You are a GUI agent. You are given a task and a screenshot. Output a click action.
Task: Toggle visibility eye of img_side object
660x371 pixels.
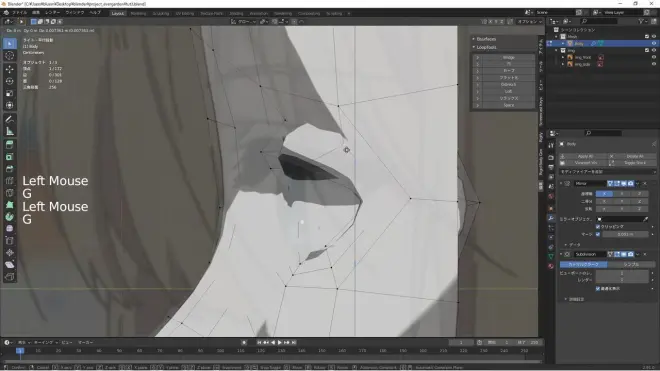pos(654,64)
